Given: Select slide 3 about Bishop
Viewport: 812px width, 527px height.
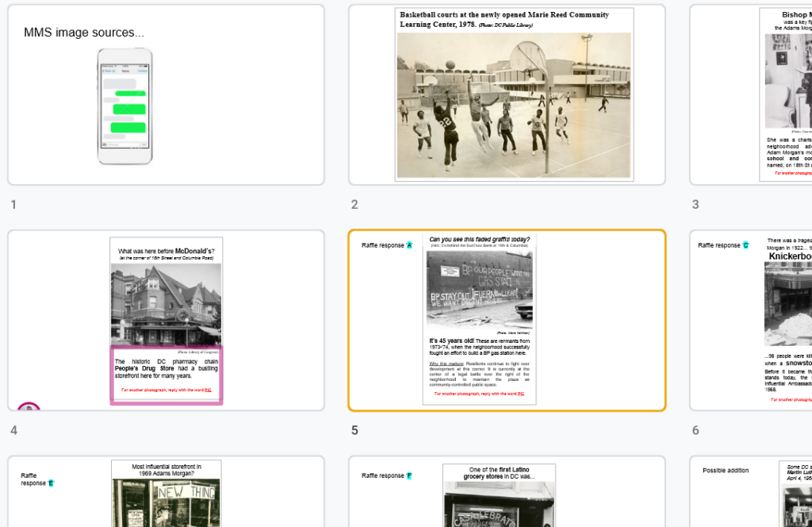Looking at the screenshot, I should (x=750, y=94).
